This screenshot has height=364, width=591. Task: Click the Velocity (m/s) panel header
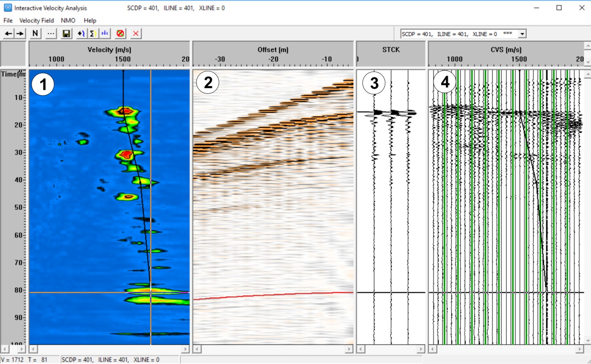point(109,54)
